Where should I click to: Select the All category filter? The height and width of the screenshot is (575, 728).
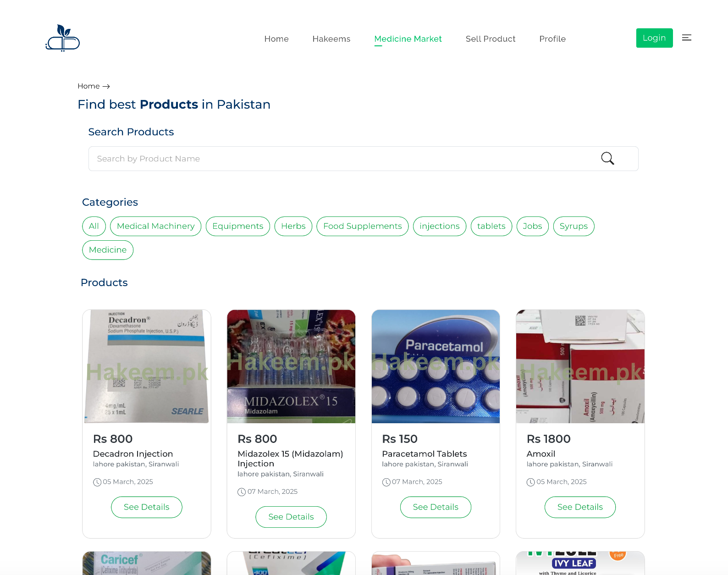[x=94, y=226]
